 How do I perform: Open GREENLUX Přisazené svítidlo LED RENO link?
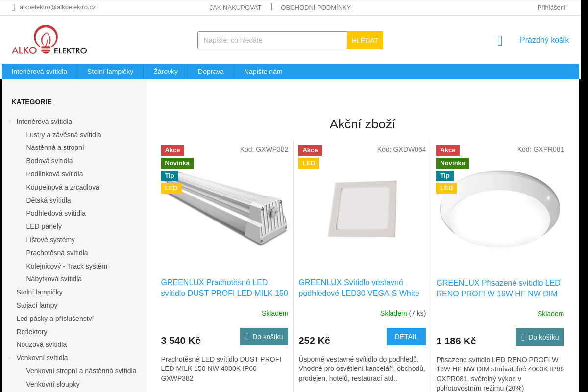click(498, 288)
